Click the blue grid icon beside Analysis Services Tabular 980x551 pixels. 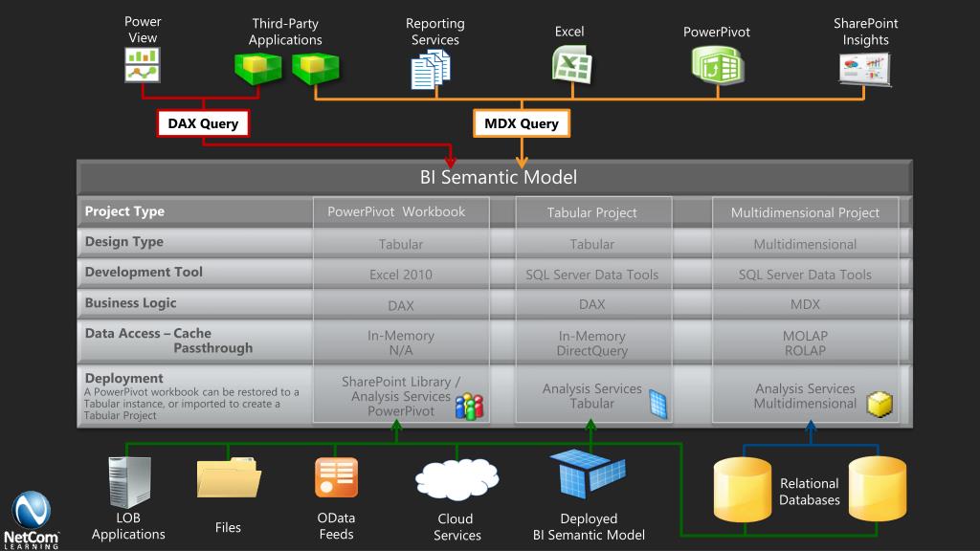[658, 403]
